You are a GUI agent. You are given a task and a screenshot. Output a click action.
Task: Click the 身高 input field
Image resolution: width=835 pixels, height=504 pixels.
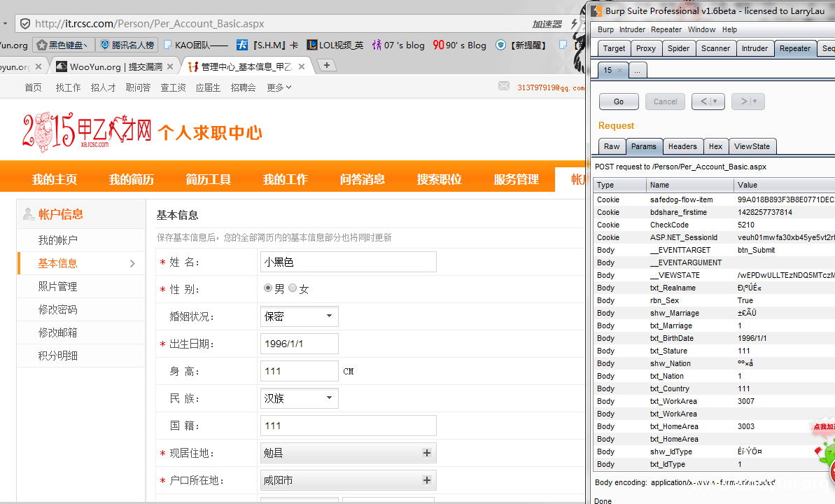click(x=300, y=371)
